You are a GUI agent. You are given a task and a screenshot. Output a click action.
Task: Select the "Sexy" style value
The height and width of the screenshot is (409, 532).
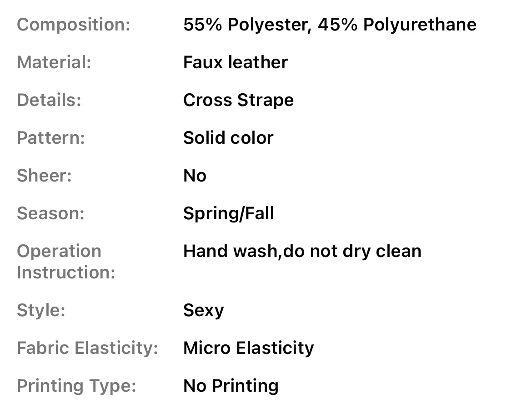pos(203,310)
